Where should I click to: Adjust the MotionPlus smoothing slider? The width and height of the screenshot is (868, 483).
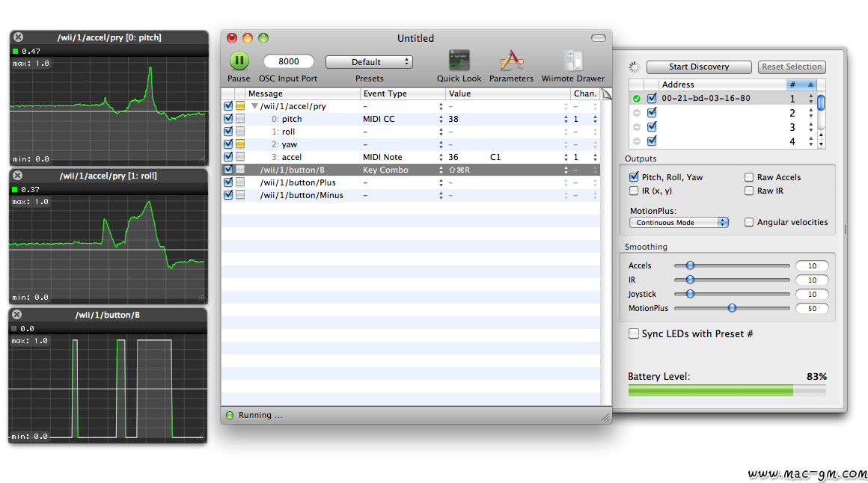pos(732,308)
